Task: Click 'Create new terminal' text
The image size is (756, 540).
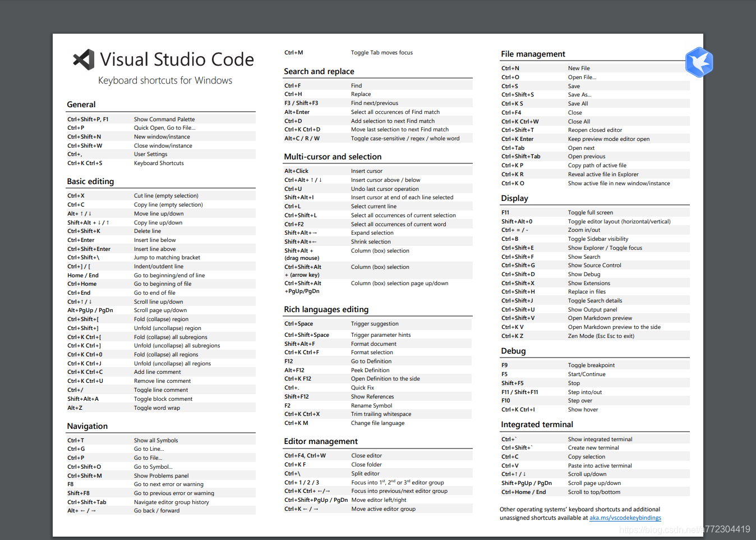Action: [593, 448]
